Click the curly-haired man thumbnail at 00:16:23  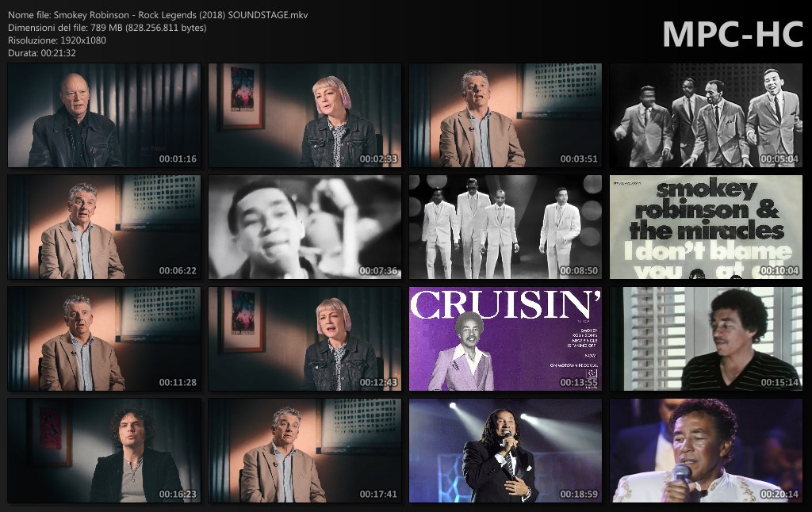(x=104, y=451)
